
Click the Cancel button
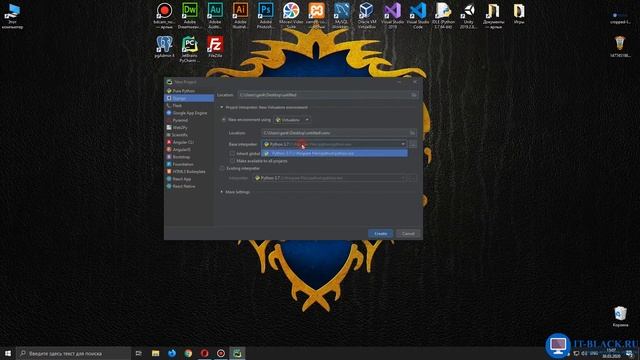[x=408, y=234]
